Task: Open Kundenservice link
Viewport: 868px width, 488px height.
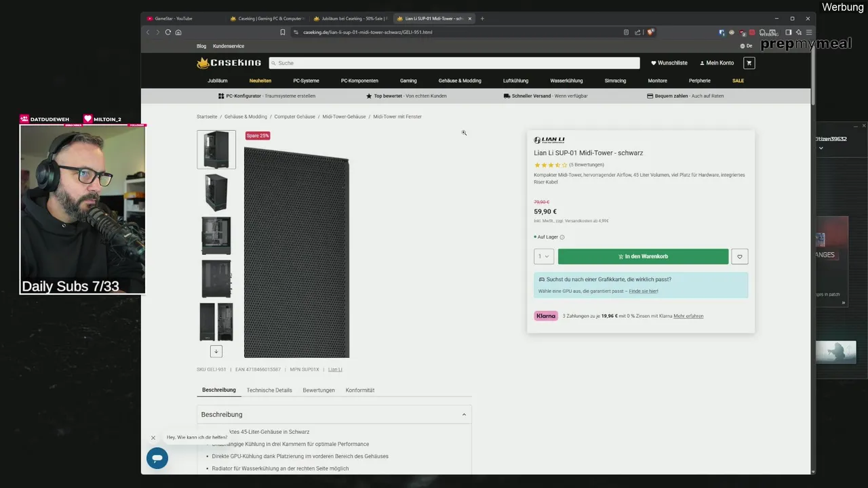Action: [229, 46]
